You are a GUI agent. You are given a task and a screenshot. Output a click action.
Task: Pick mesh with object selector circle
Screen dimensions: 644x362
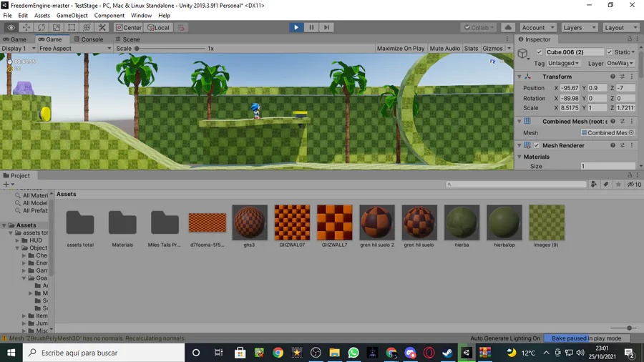631,132
